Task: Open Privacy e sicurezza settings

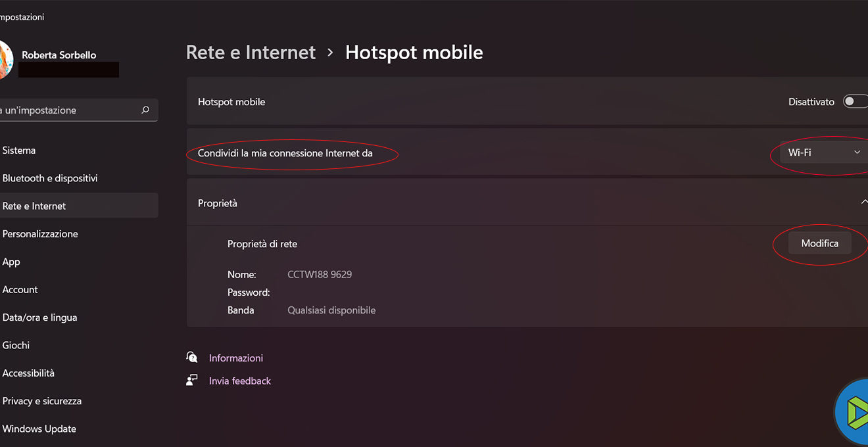Action: pyautogui.click(x=42, y=401)
